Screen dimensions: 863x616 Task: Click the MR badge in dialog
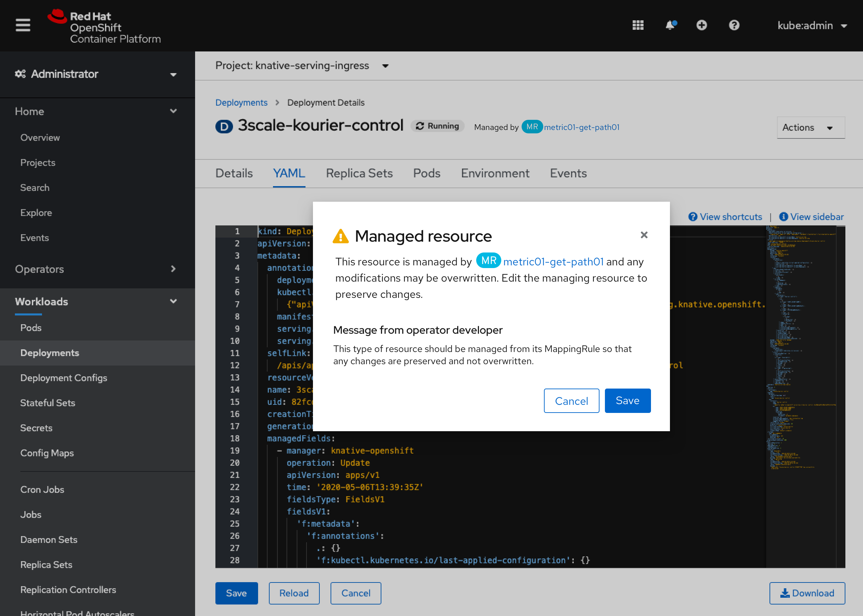(488, 261)
